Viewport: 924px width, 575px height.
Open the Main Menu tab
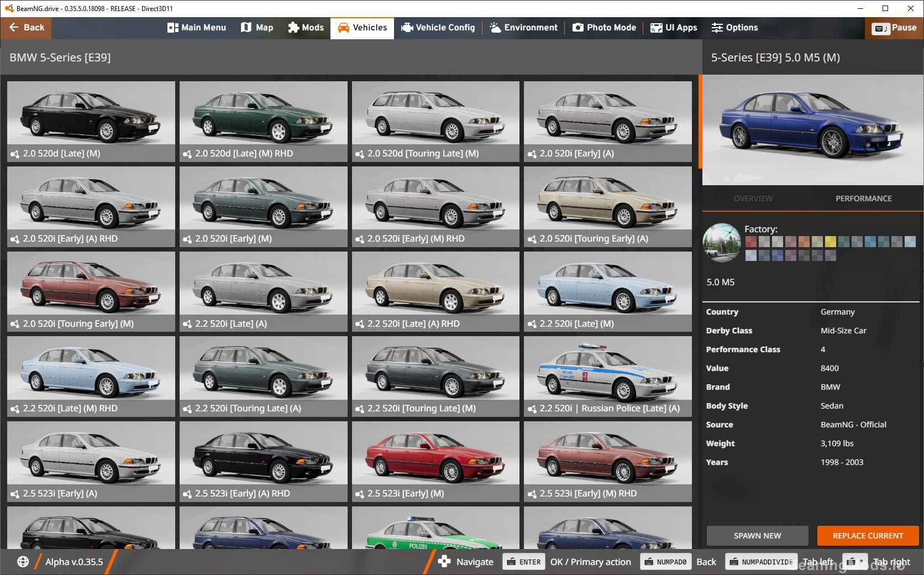197,28
